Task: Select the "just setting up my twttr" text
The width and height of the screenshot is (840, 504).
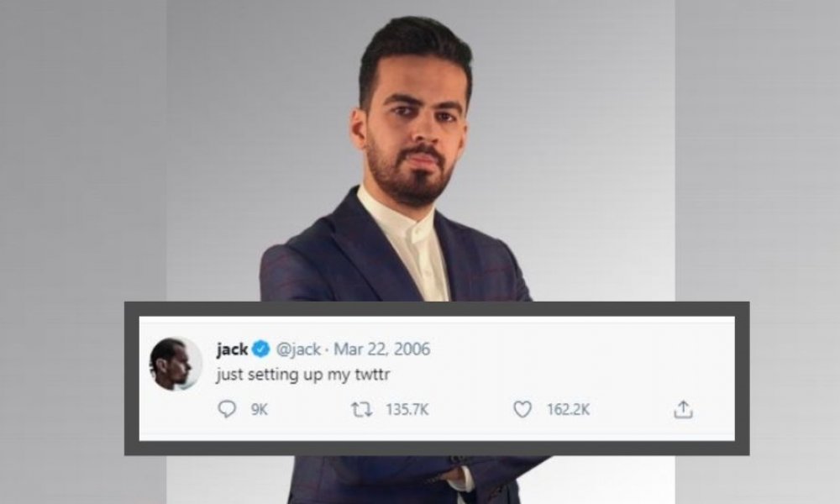Action: (302, 375)
